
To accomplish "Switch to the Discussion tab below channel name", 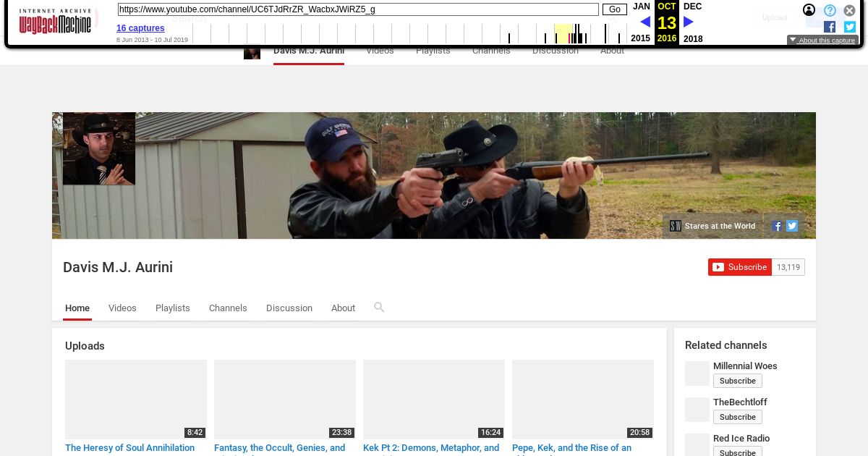I will point(289,308).
